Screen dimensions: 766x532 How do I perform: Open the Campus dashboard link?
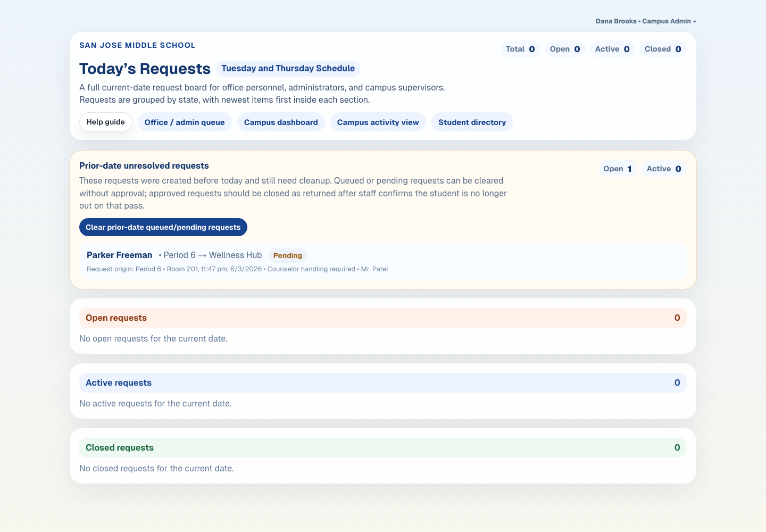click(x=281, y=122)
